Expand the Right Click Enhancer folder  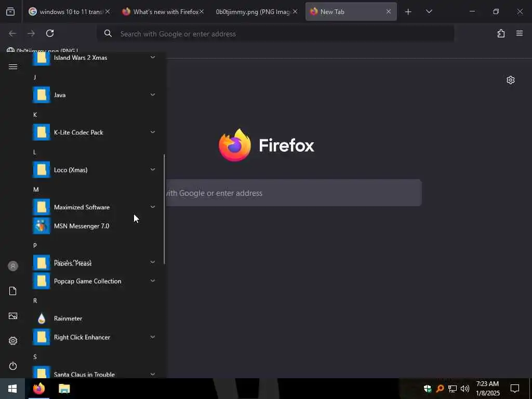coord(95,337)
